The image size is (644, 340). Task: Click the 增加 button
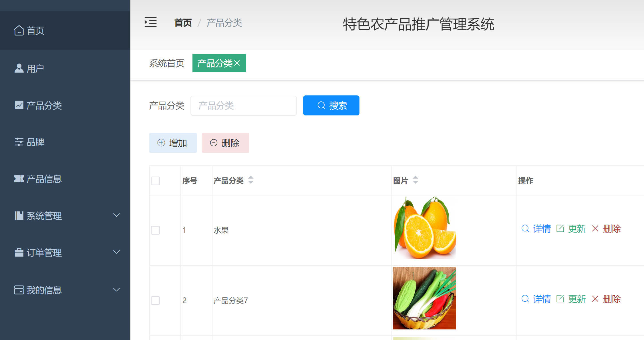(x=173, y=143)
